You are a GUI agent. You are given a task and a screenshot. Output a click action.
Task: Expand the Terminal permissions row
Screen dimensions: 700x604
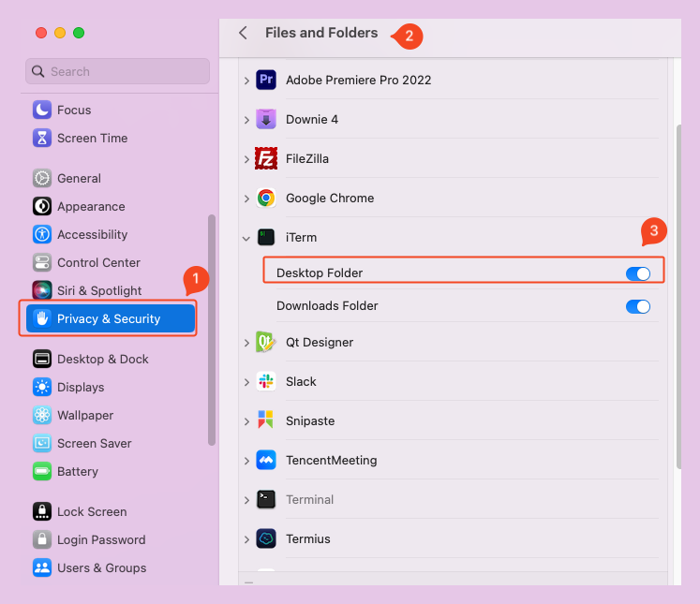(246, 500)
